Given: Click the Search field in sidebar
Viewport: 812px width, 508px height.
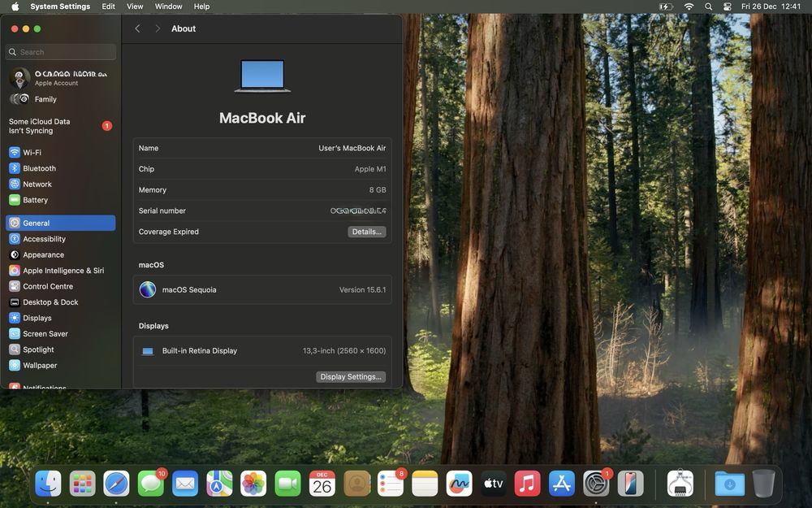Looking at the screenshot, I should point(61,52).
